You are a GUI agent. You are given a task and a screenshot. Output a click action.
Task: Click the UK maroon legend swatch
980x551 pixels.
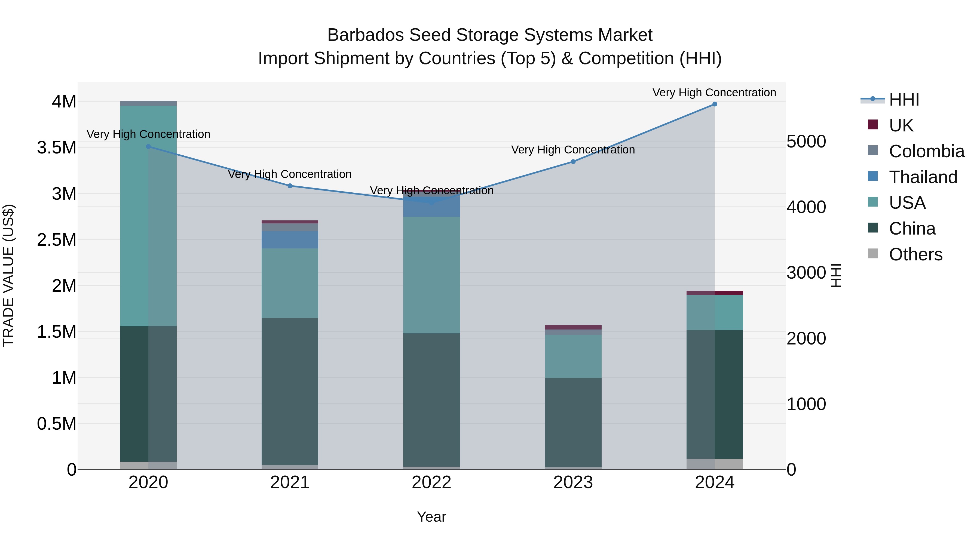[873, 124]
